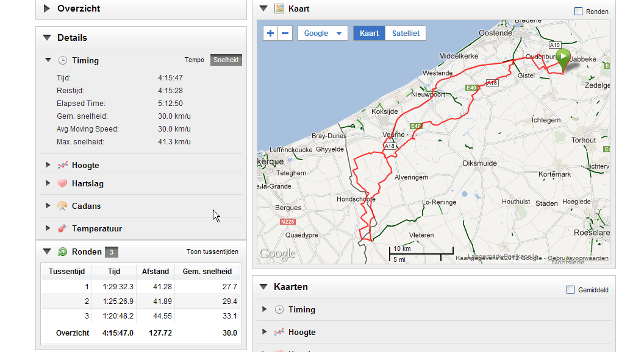
Task: Expand the Hoogte section in Details
Action: pyautogui.click(x=48, y=165)
